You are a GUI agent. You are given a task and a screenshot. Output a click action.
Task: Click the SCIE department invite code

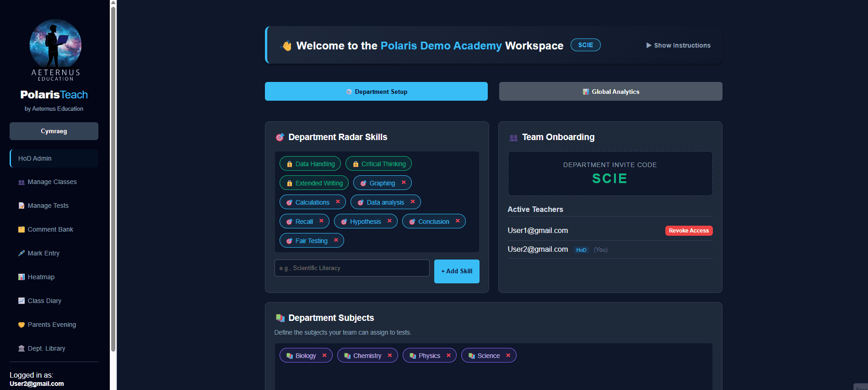(610, 179)
